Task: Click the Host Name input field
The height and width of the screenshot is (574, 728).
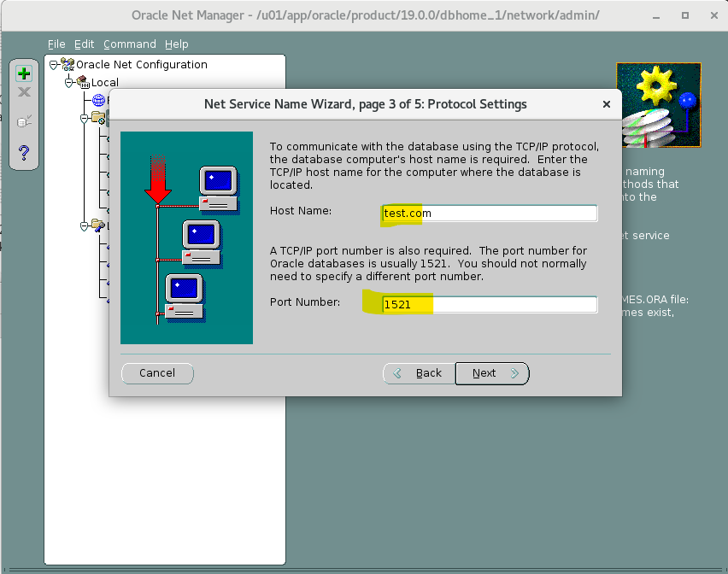Action: (x=490, y=213)
